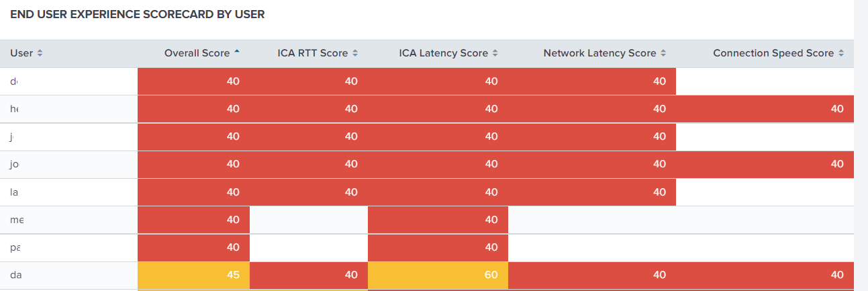Image resolution: width=868 pixels, height=291 pixels.
Task: Open the user link starting with "da"
Action: pos(15,275)
